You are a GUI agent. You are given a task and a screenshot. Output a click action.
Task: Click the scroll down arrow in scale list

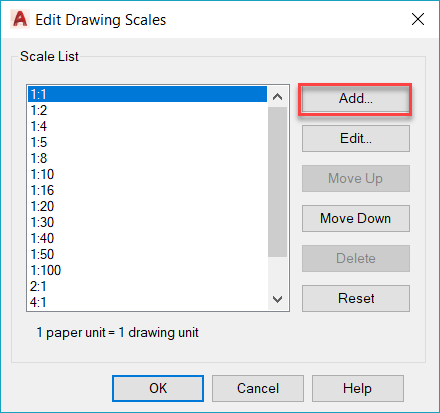(277, 299)
